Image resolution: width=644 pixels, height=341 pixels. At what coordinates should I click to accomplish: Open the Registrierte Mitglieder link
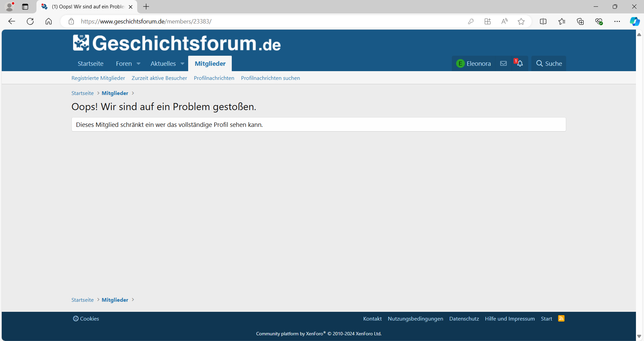(98, 78)
